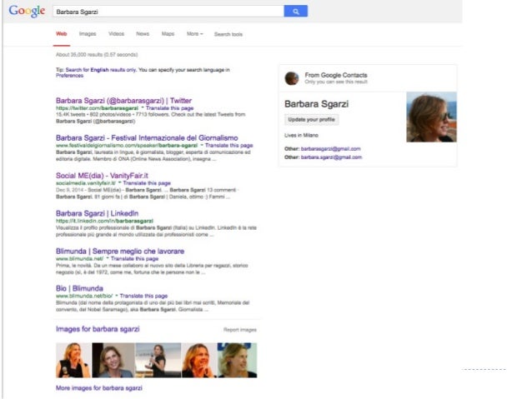Viewport: 532px width, 399px height.
Task: Open Festival Internazionale del Giornalismo result
Action: (147, 138)
